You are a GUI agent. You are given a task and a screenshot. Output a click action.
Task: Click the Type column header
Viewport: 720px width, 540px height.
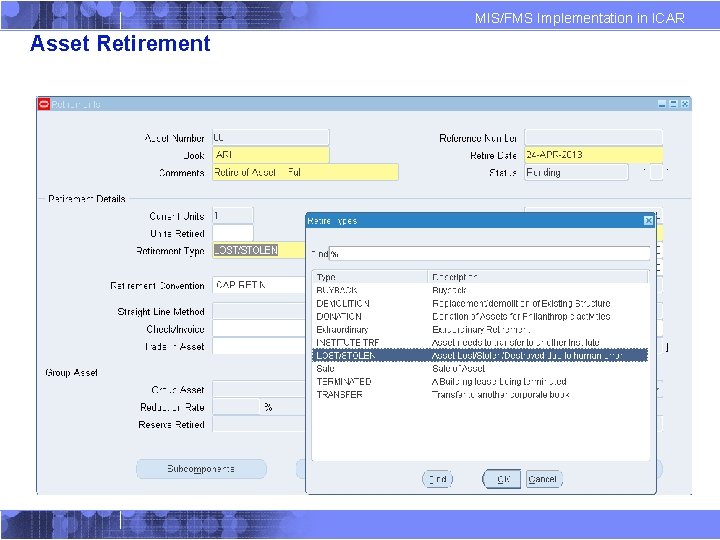tap(370, 277)
